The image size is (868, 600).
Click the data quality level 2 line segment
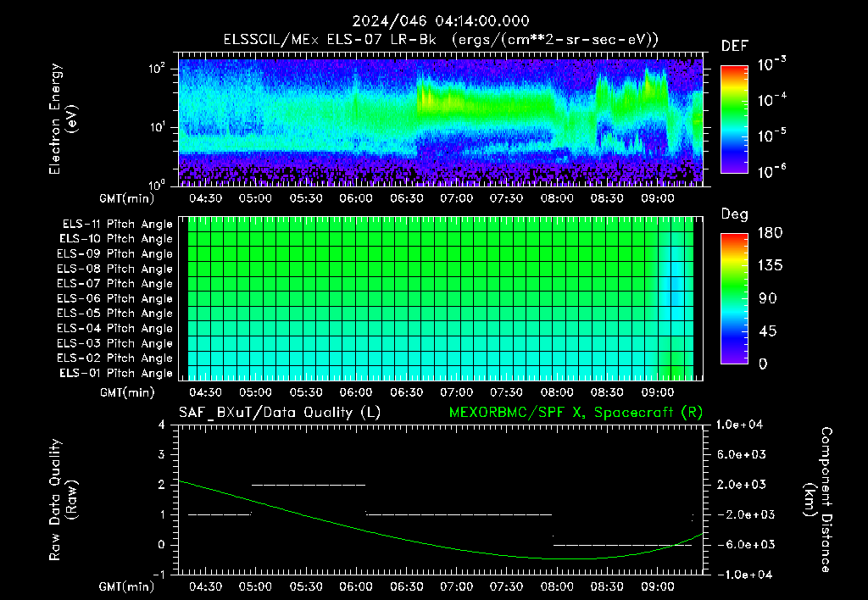(x=309, y=485)
